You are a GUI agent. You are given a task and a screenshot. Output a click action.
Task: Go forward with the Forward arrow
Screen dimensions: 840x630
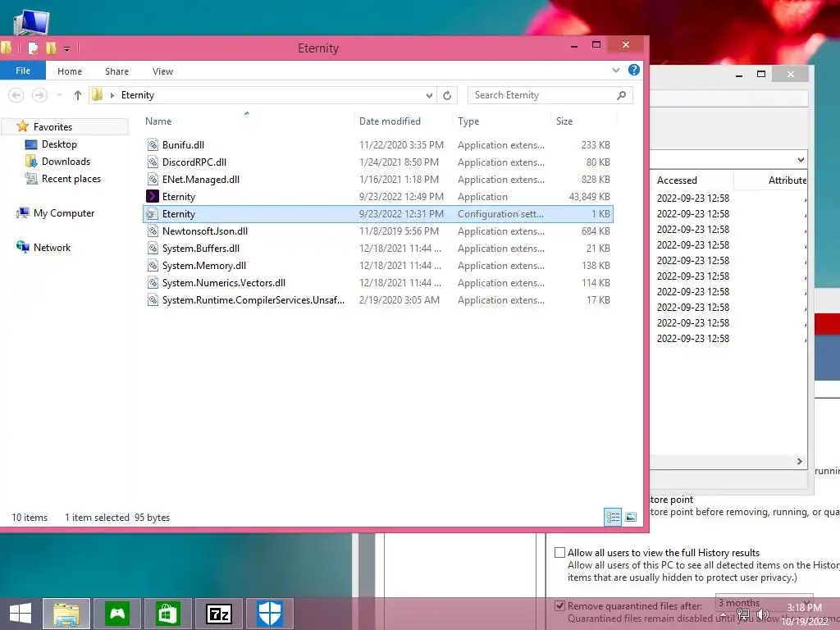[39, 95]
